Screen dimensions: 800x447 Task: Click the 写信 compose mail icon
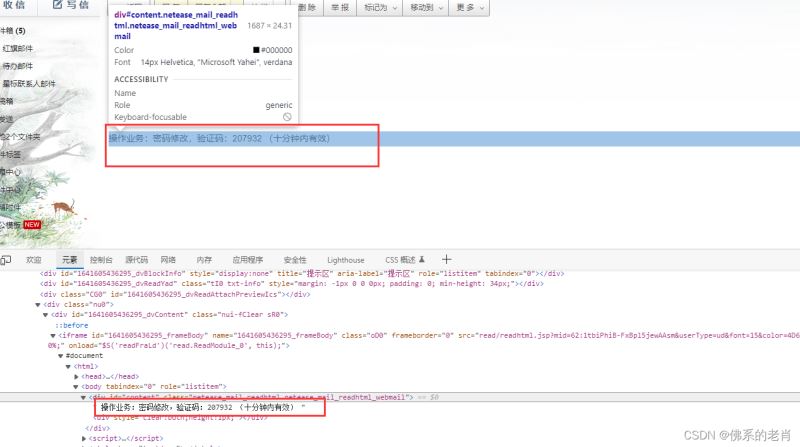tap(57, 5)
